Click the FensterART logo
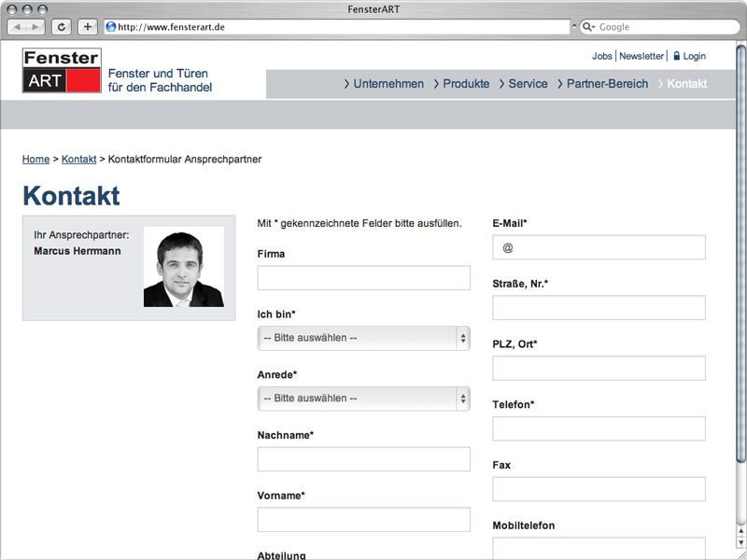The height and width of the screenshot is (560, 747). 62,71
